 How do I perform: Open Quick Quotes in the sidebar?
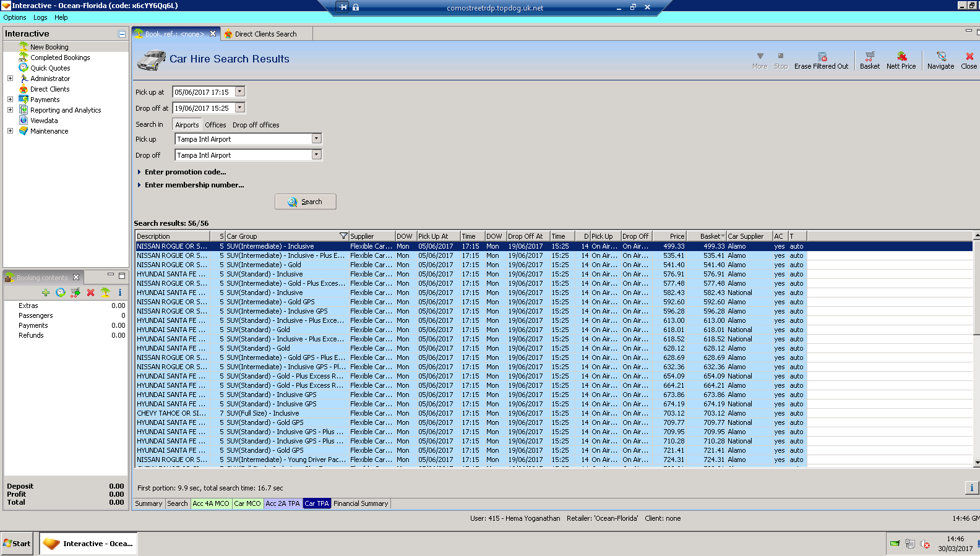click(50, 68)
